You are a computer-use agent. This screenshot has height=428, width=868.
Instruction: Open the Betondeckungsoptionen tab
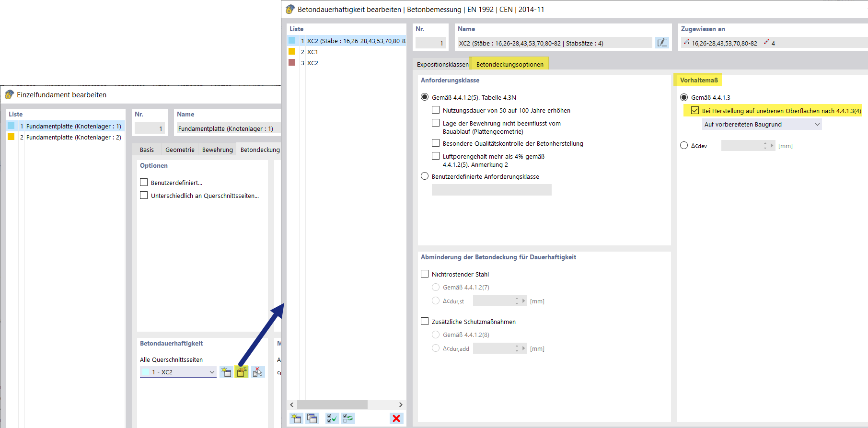510,64
